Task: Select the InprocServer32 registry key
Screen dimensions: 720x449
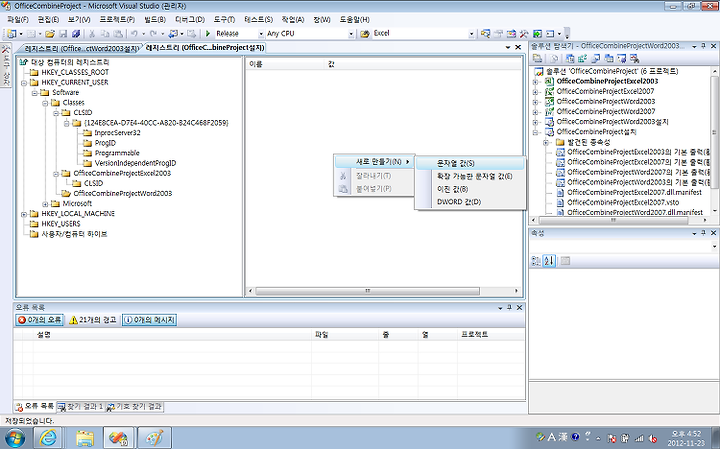Action: [x=117, y=133]
